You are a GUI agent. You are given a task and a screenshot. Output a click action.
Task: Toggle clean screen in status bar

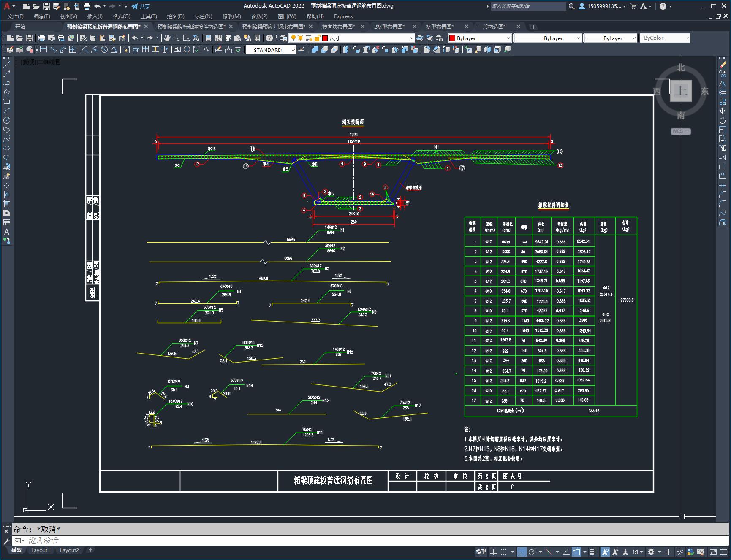713,552
